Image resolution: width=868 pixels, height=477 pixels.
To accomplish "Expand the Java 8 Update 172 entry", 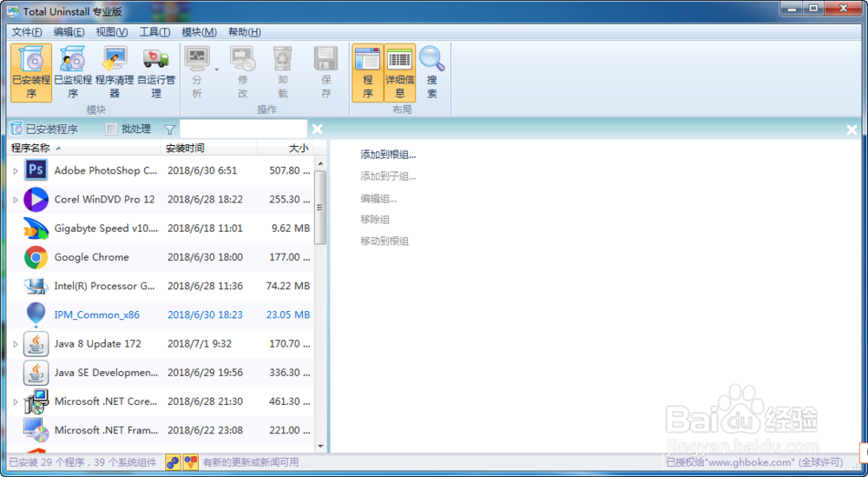I will point(16,344).
